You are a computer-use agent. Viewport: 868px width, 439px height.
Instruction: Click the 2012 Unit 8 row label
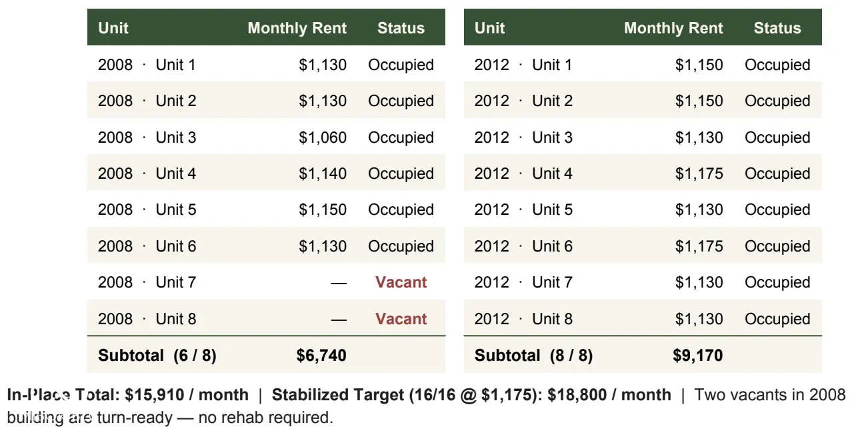point(523,319)
